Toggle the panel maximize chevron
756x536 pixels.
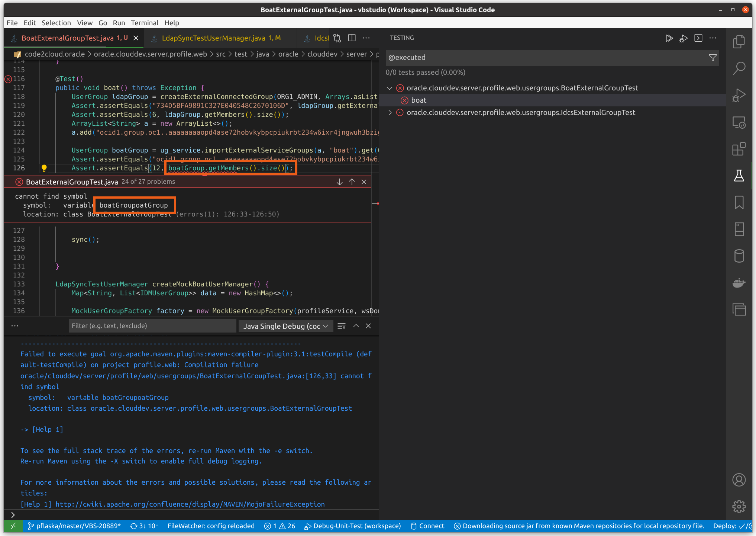click(x=356, y=326)
